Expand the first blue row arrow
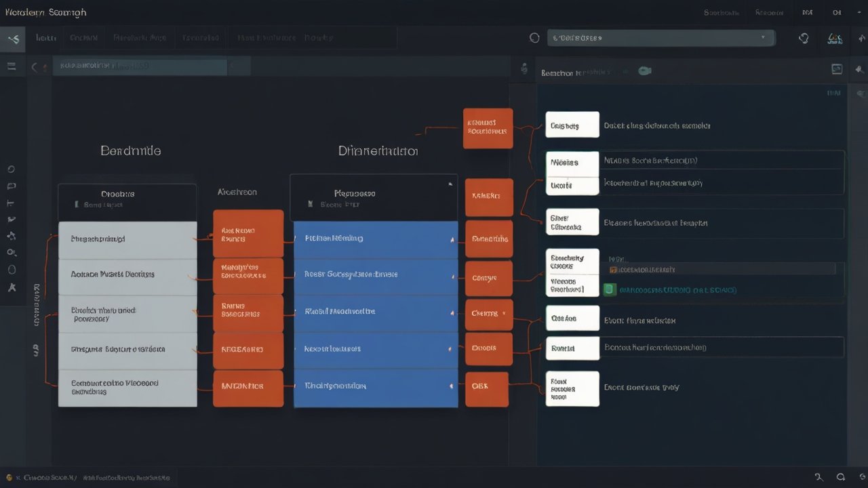The width and height of the screenshot is (868, 488). point(452,239)
